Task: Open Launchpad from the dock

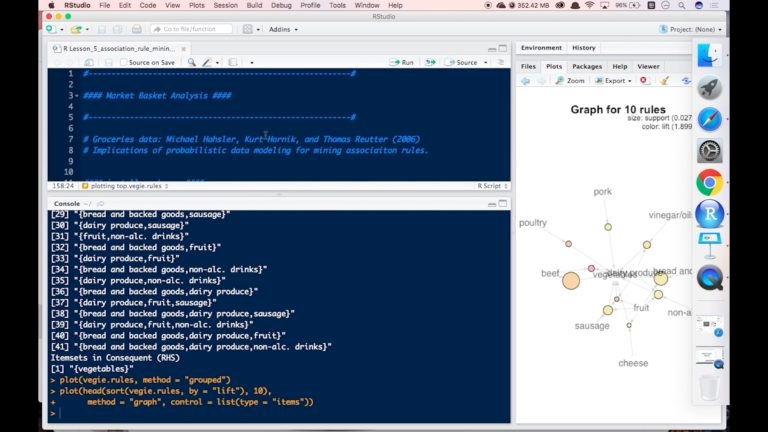Action: pyautogui.click(x=709, y=88)
